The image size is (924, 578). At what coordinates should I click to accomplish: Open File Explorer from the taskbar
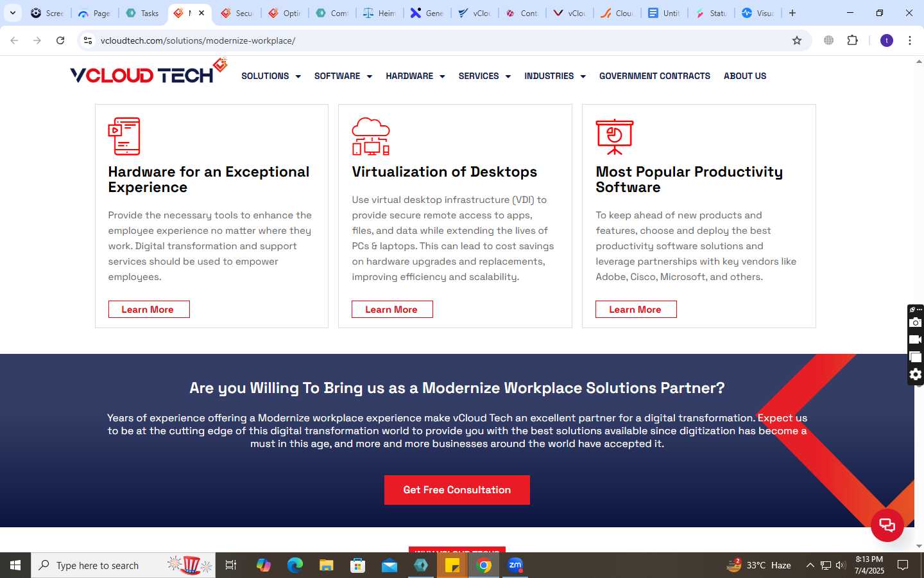click(327, 565)
